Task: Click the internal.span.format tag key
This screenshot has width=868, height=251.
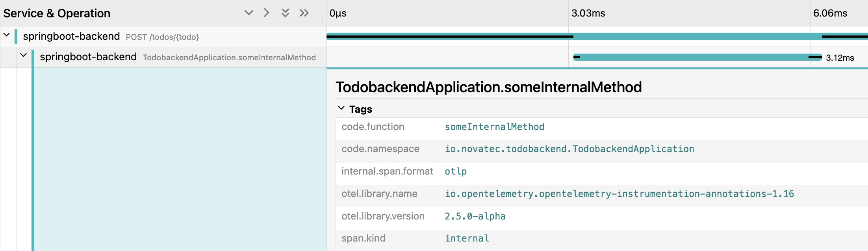Action: pyautogui.click(x=387, y=171)
